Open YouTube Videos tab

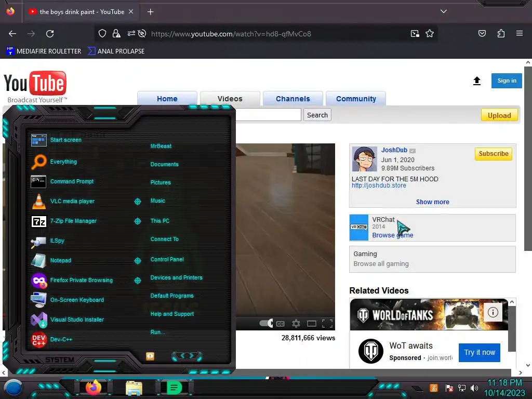(x=230, y=99)
